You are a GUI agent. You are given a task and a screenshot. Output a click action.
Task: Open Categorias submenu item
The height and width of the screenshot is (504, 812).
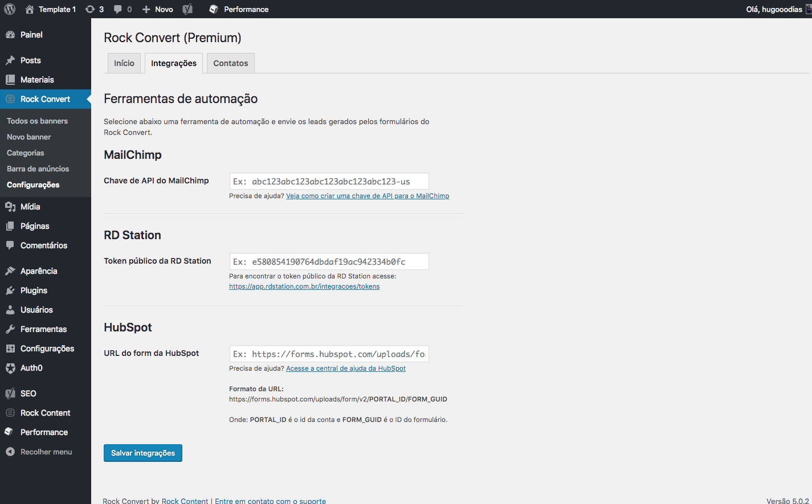pyautogui.click(x=26, y=153)
